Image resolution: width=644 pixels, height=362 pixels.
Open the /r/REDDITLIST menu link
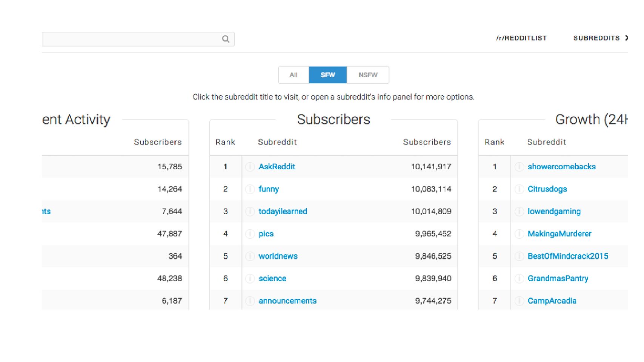[x=521, y=38]
